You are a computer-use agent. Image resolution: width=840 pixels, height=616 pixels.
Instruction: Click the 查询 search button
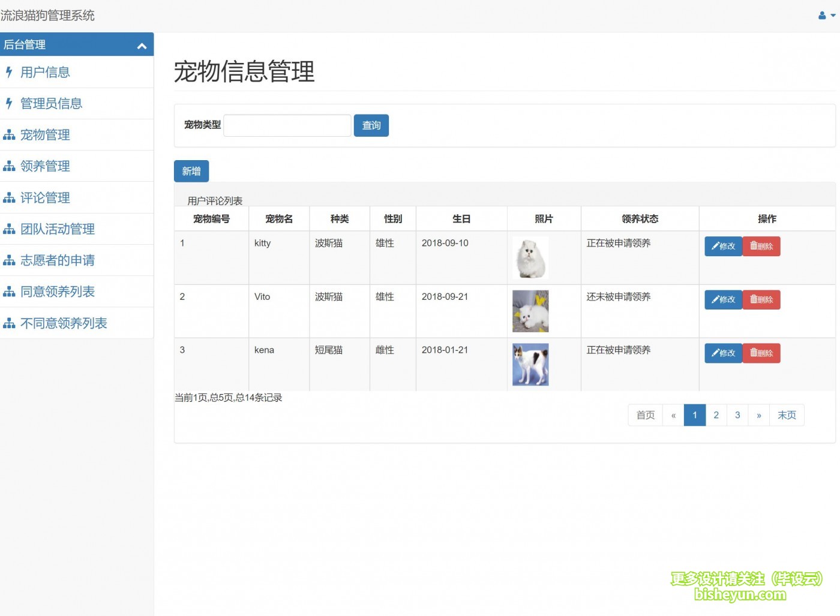tap(371, 125)
